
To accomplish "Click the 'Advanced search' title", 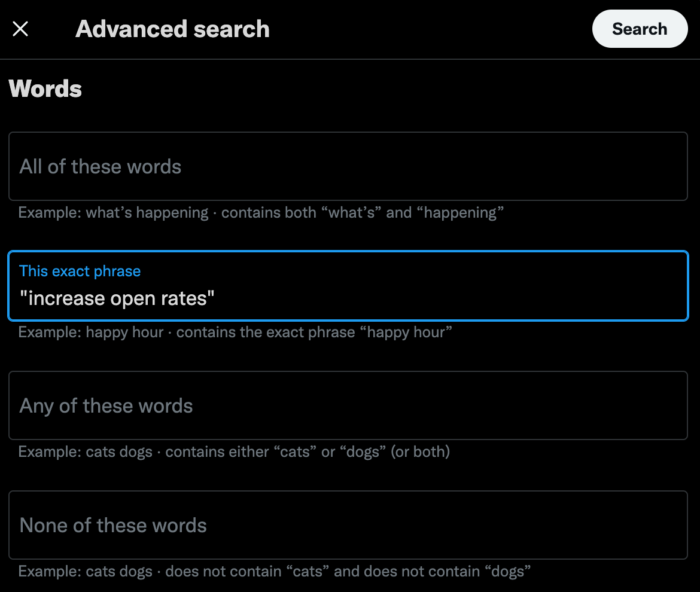I will tap(172, 29).
